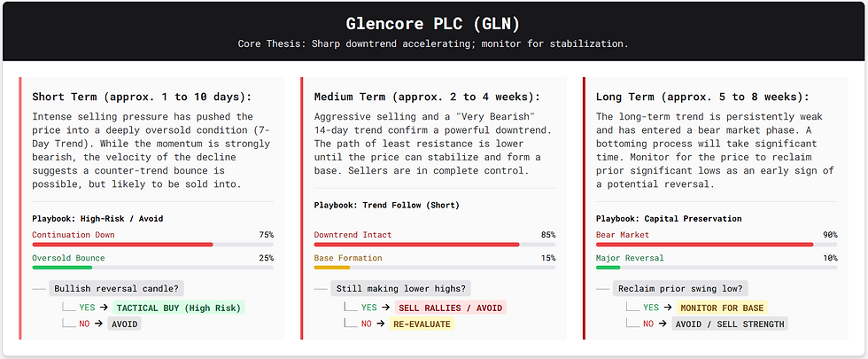Click the 'Still making lower highs?' question box
Viewport: 868px width, 359px height.
pos(401,289)
